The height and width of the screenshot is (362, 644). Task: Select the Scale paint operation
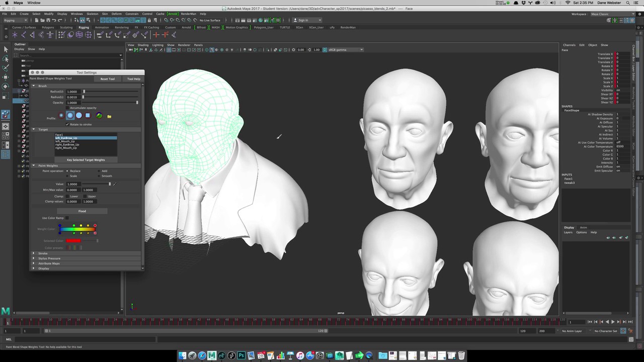(67, 176)
